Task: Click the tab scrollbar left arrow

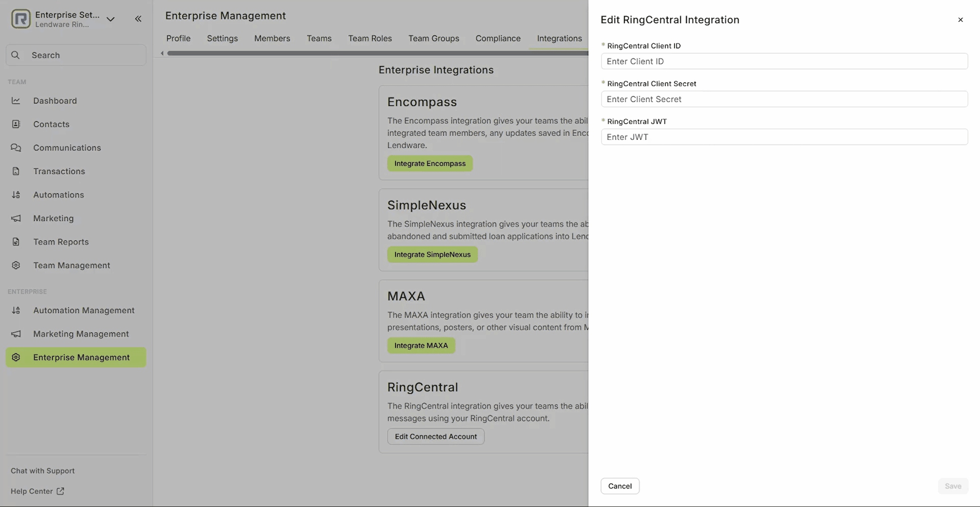Action: [162, 53]
